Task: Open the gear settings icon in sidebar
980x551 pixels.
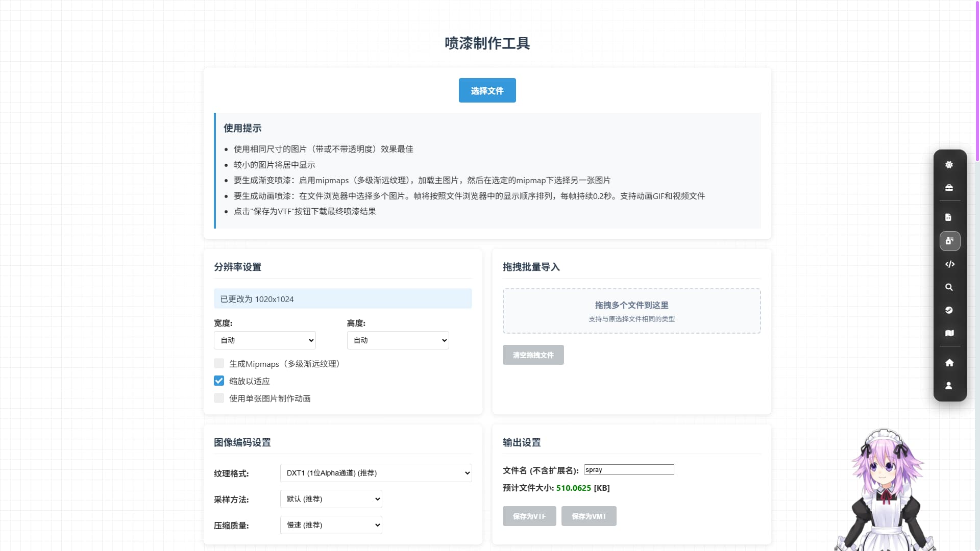Action: point(949,165)
